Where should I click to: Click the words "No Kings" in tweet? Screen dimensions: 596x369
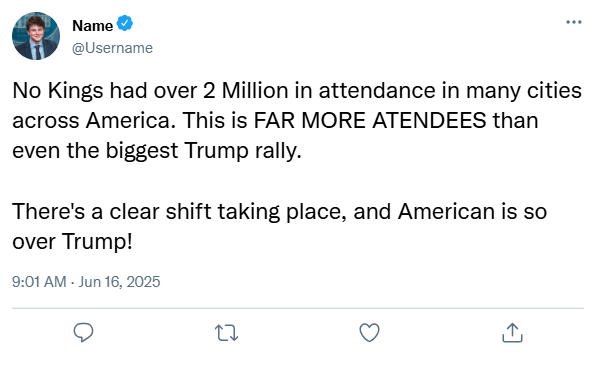point(58,91)
